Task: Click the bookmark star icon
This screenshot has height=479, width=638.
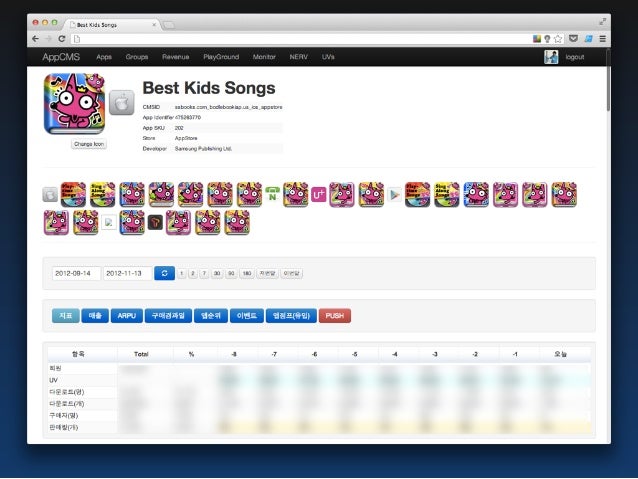Action: click(558, 39)
